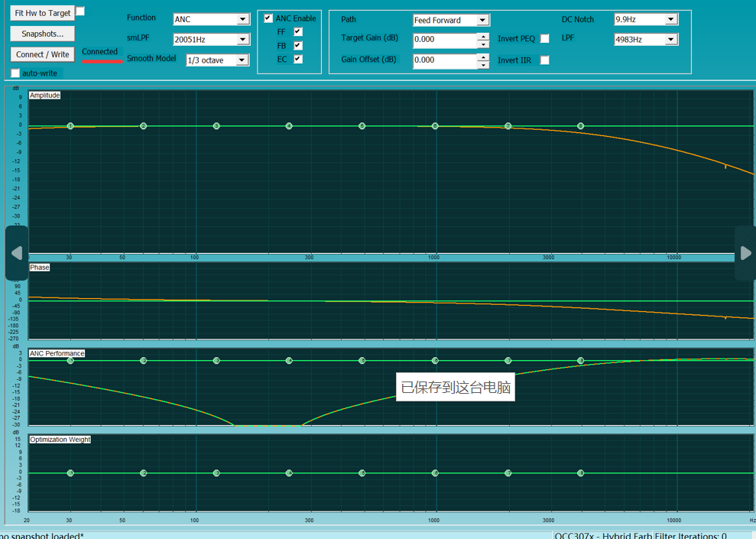
Task: Select node 1 on ANC Performance graph
Action: coord(70,361)
